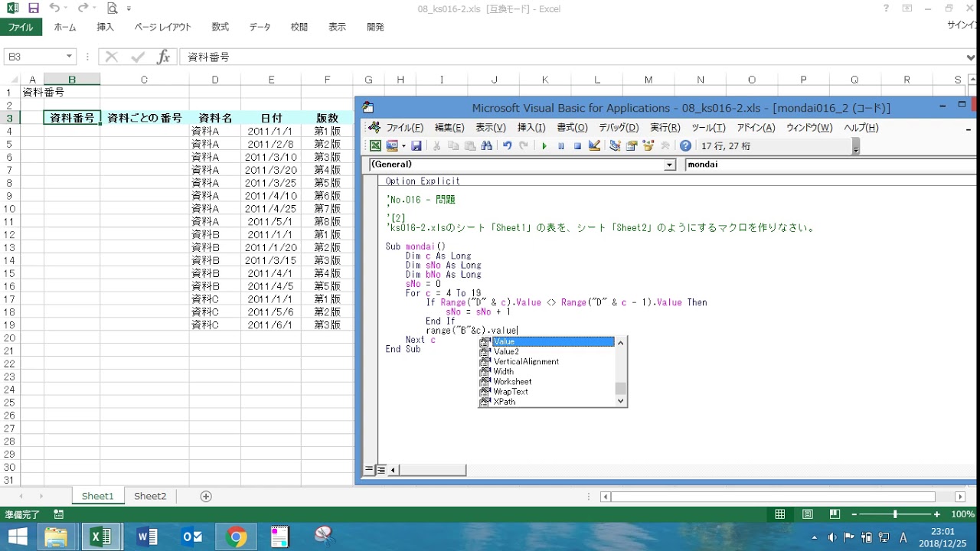Click the zoom slider handle in status bar
The height and width of the screenshot is (551, 980).
[x=895, y=515]
